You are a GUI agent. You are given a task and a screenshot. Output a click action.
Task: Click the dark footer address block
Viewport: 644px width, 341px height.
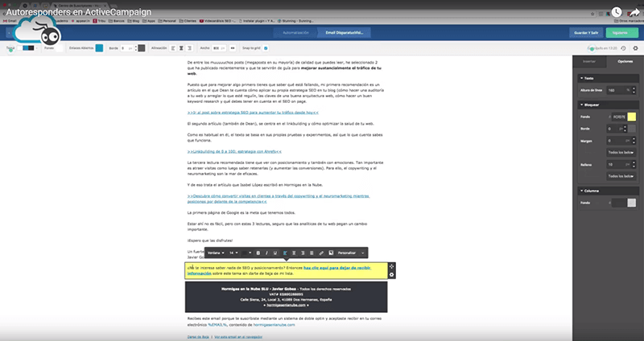tap(286, 297)
